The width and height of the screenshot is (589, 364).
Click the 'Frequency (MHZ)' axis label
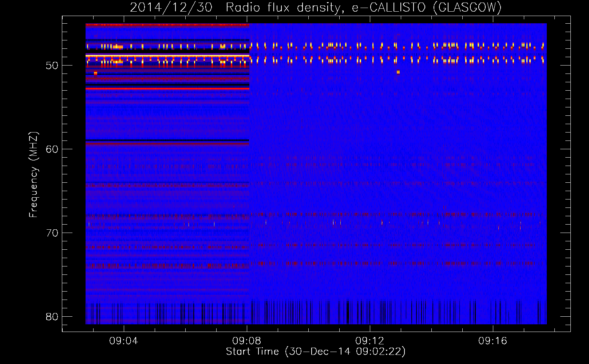point(33,175)
